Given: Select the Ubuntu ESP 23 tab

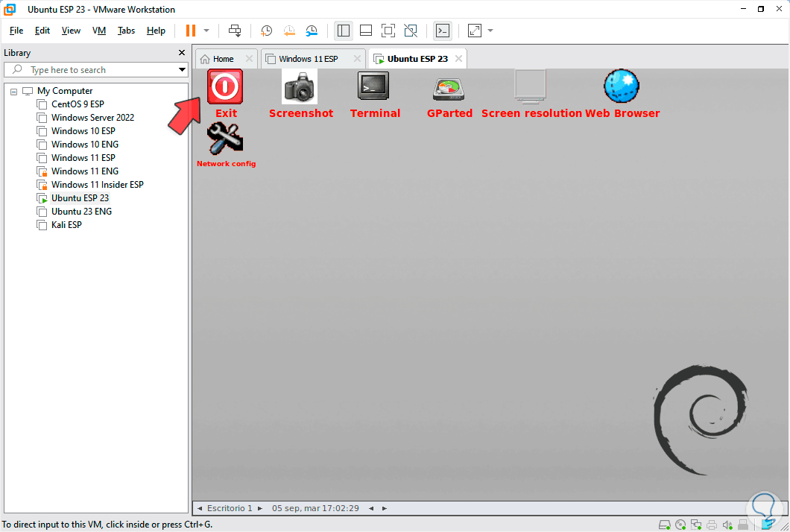Looking at the screenshot, I should pos(417,59).
